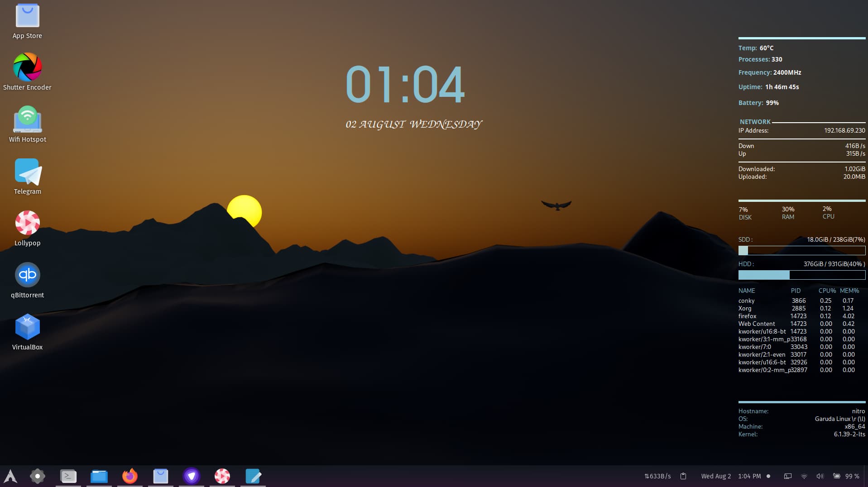Open the terminal from the taskbar
Viewport: 868px width, 487px height.
68,476
